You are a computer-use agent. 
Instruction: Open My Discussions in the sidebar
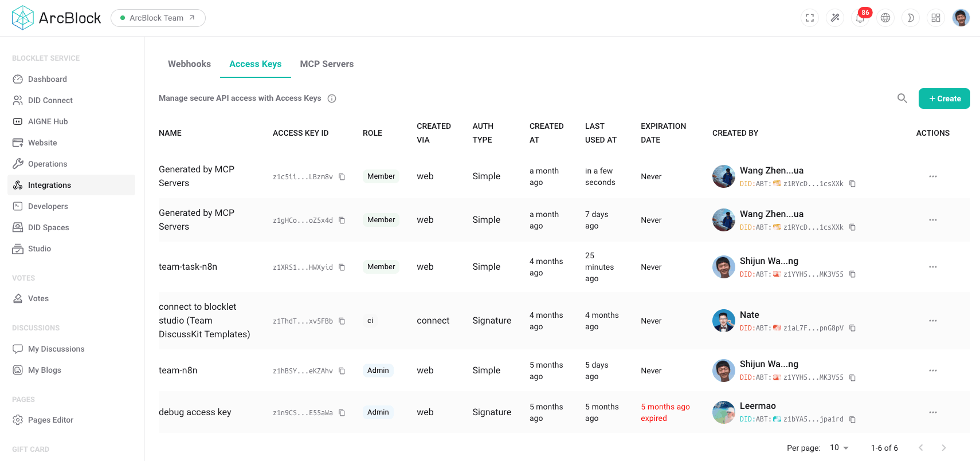point(71,349)
